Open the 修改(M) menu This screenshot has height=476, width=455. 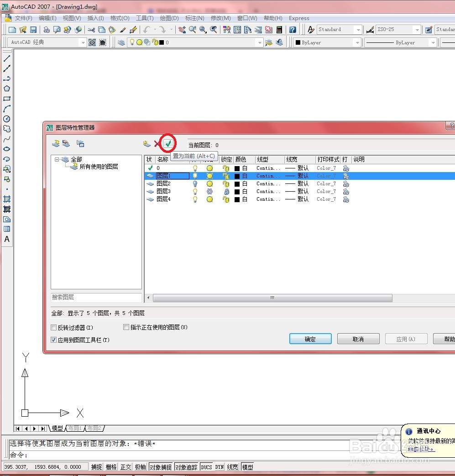coord(221,18)
